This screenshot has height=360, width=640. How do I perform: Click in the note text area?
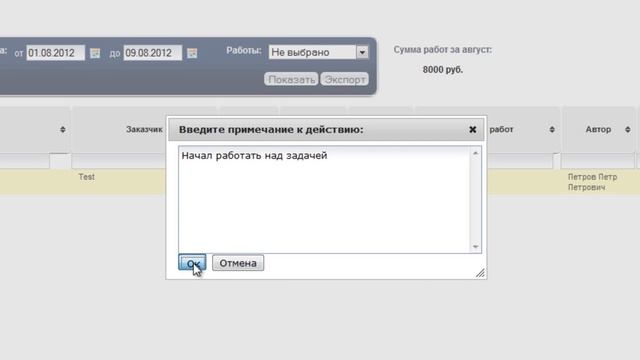tap(325, 200)
